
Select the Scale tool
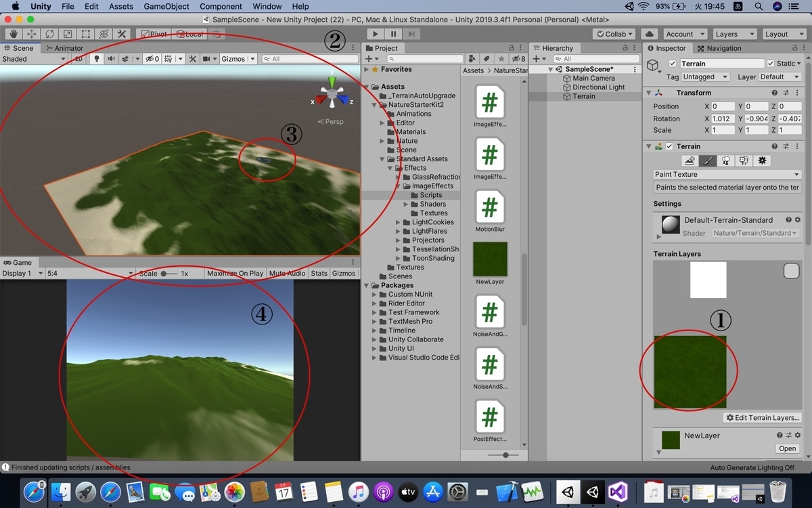point(68,34)
